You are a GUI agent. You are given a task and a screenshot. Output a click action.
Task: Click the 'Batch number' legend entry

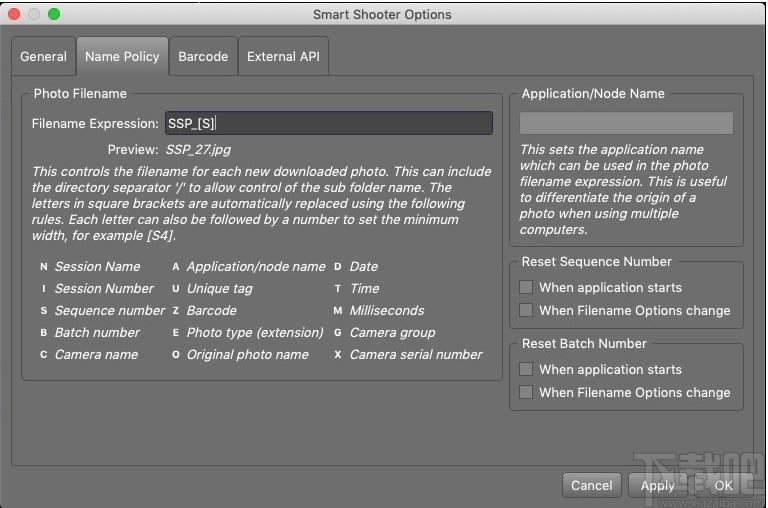click(x=97, y=333)
